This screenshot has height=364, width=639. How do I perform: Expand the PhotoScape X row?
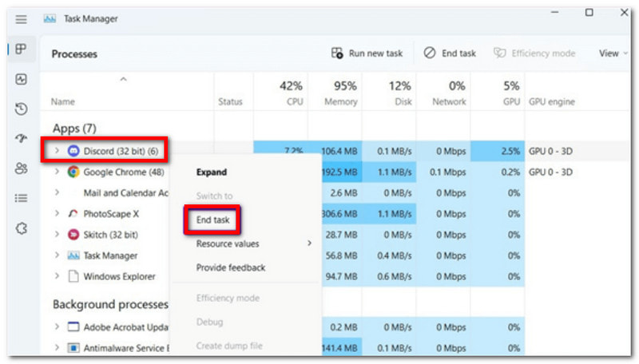click(x=57, y=214)
